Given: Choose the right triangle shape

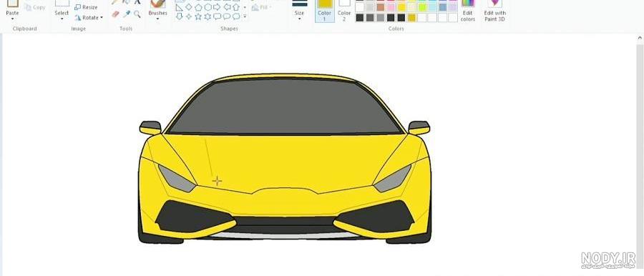Looking at the screenshot, I should pos(179,7).
